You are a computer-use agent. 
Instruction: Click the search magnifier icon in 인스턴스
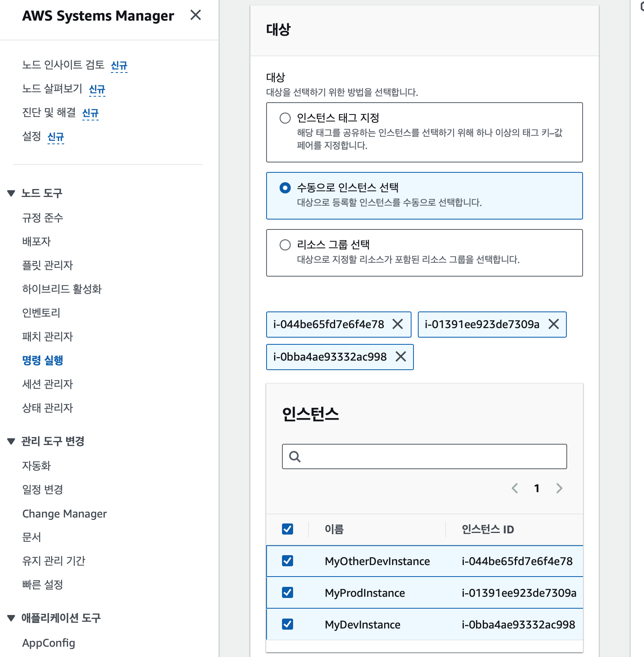click(295, 456)
